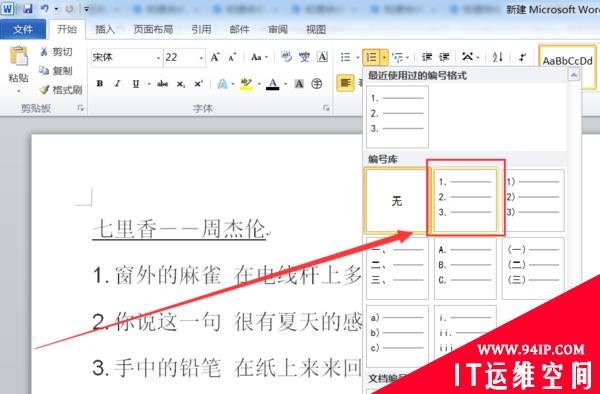Click the 文件 button
This screenshot has height=394, width=600.
23,29
